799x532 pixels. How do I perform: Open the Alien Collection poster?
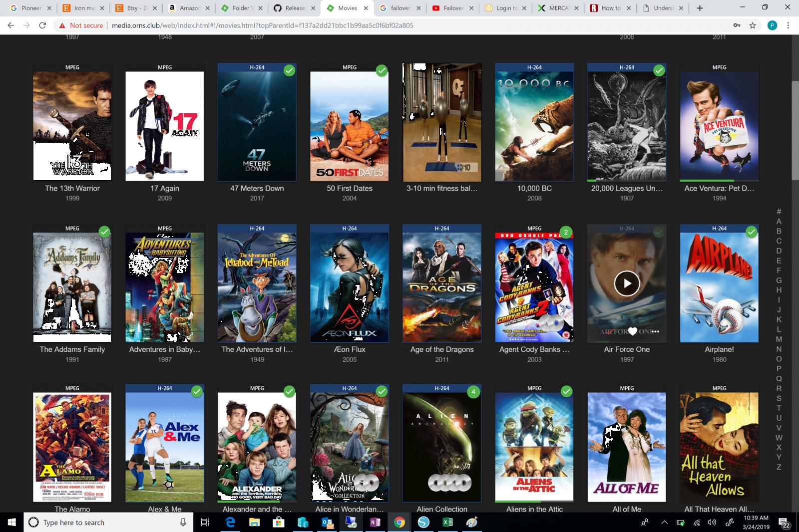442,443
